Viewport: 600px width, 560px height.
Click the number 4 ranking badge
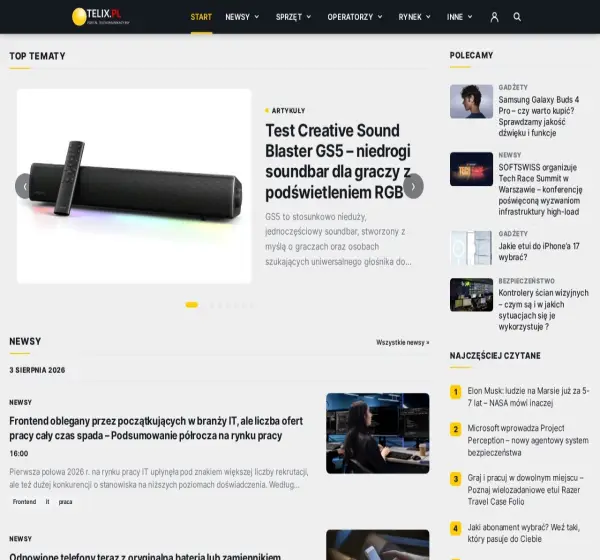pyautogui.click(x=455, y=528)
